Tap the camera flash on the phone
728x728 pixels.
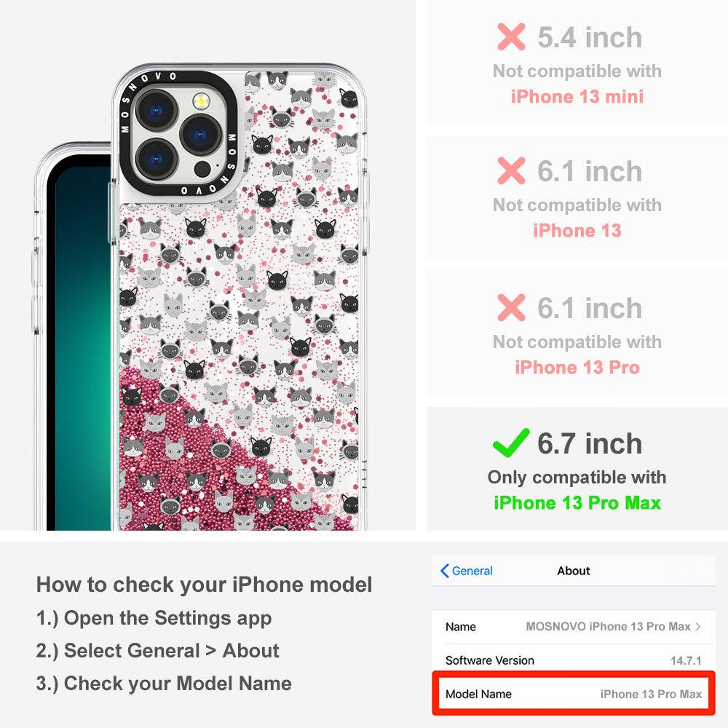[201, 100]
